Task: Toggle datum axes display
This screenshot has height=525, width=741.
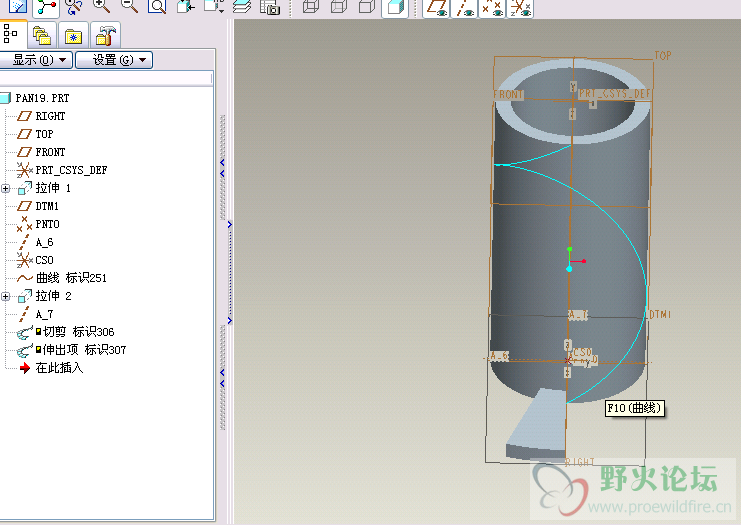Action: 464,8
